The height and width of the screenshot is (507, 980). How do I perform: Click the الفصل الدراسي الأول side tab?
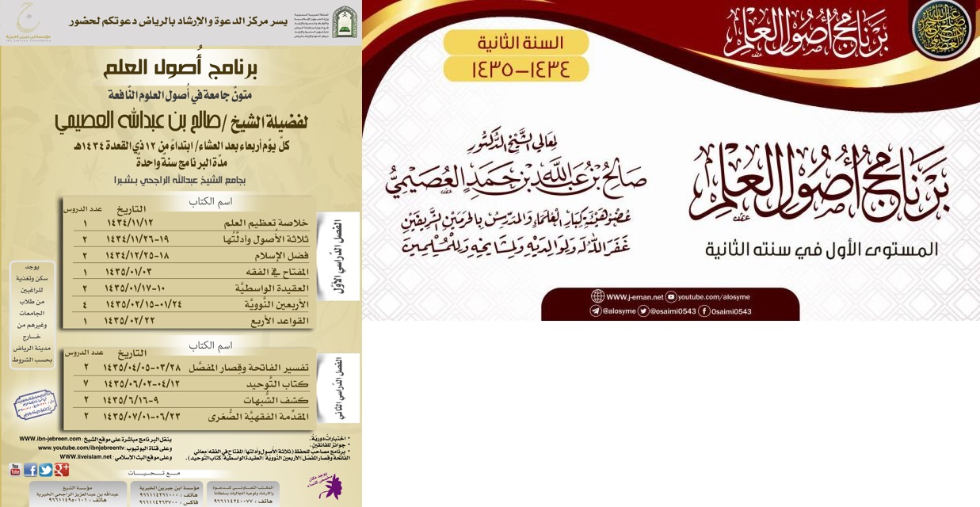(x=337, y=257)
